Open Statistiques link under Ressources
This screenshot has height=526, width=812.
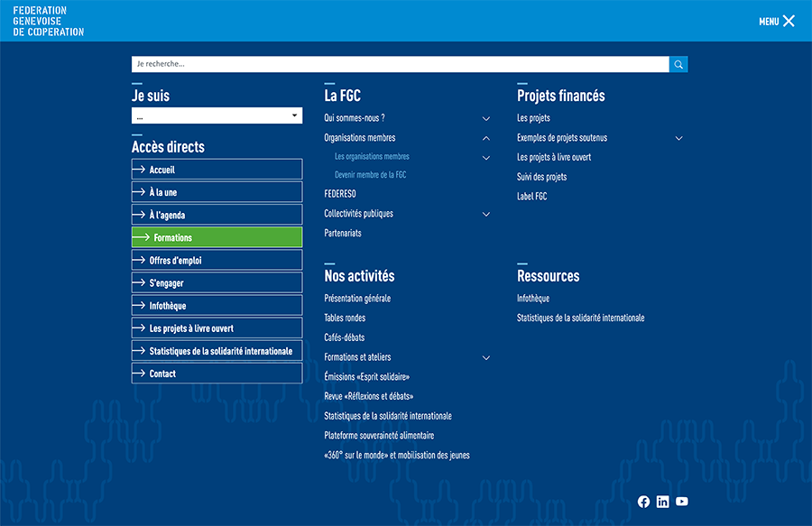580,318
